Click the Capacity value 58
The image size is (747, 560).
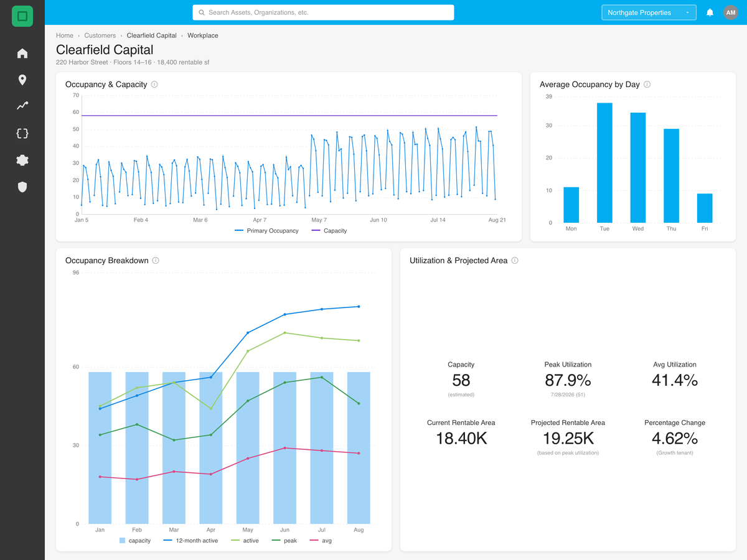(461, 380)
